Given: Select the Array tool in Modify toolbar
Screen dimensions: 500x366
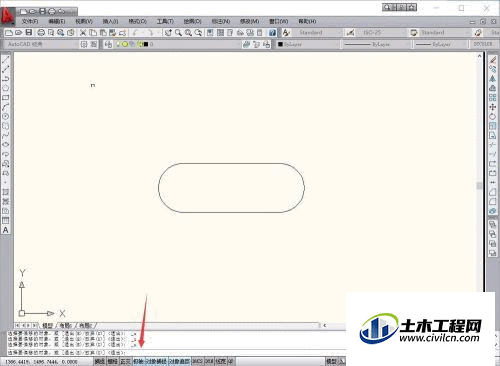Looking at the screenshot, I should 493,98.
